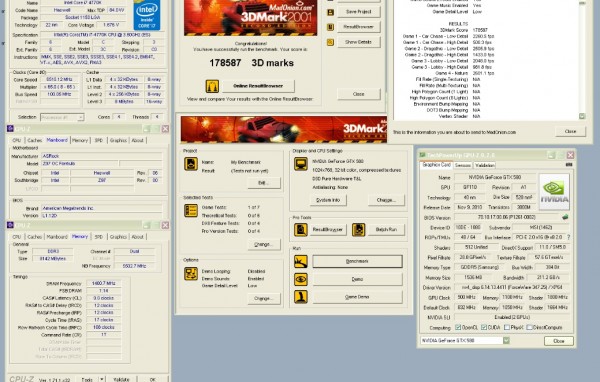
Task: Toggle the CUDA checkbox in GPU-Z
Action: point(484,327)
